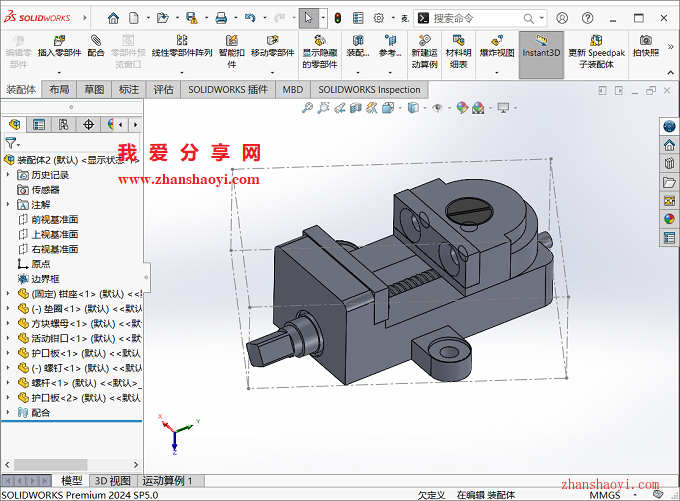Select the Mate (配合) tool in the ribbon

pyautogui.click(x=96, y=46)
